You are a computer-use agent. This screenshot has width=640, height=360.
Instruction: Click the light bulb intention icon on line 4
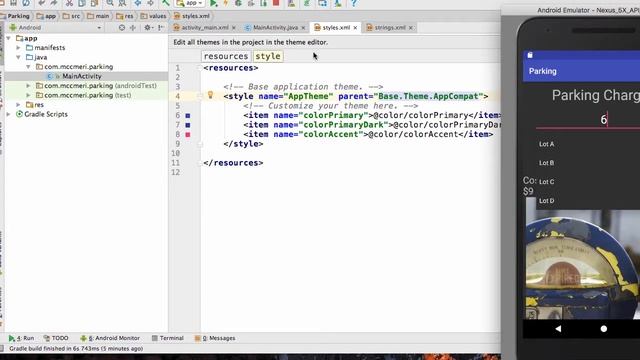coord(211,95)
